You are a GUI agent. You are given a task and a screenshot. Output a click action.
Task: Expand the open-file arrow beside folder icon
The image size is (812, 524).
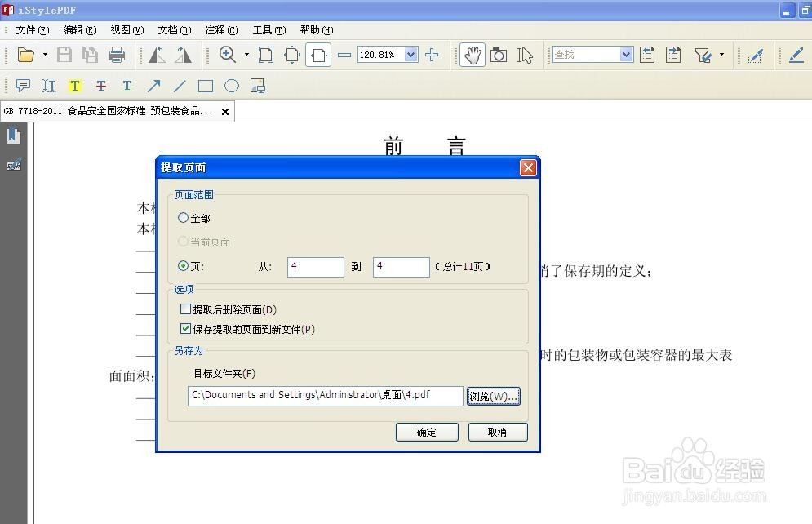pyautogui.click(x=45, y=55)
